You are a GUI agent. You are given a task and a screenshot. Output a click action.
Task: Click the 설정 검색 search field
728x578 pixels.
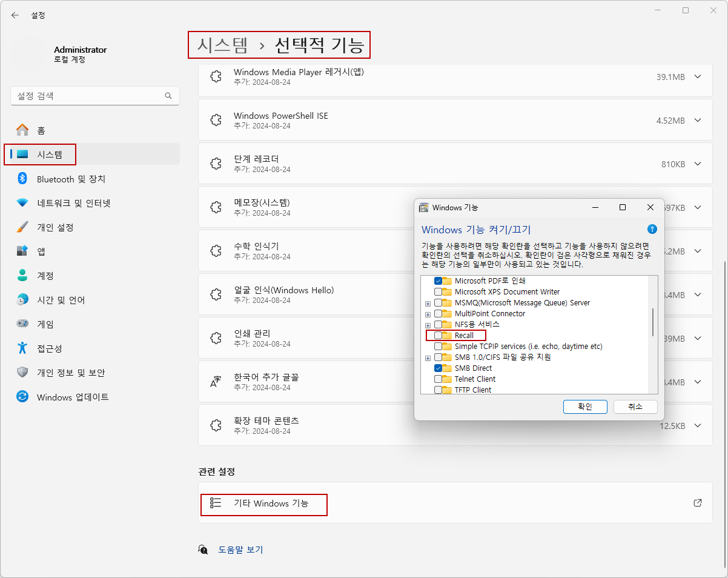click(95, 96)
